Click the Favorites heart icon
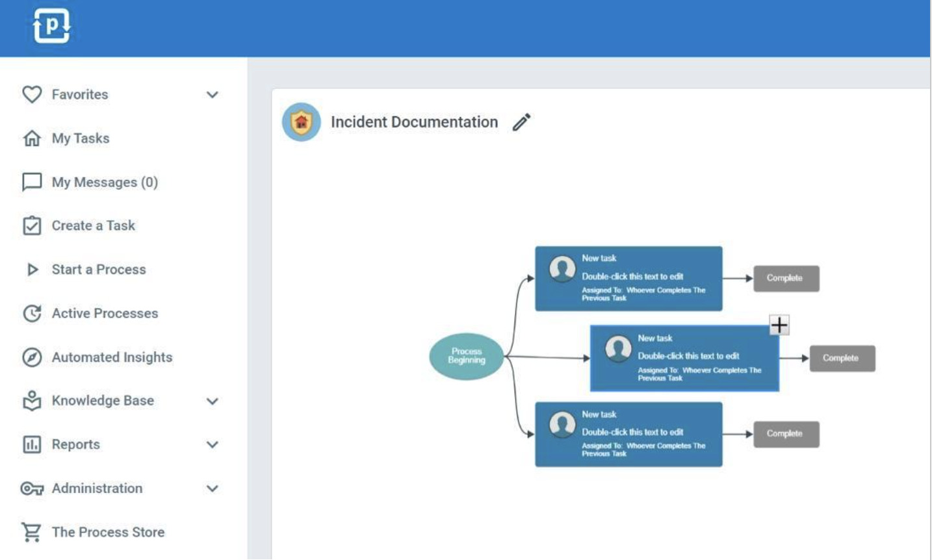The width and height of the screenshot is (932, 560). click(x=32, y=94)
